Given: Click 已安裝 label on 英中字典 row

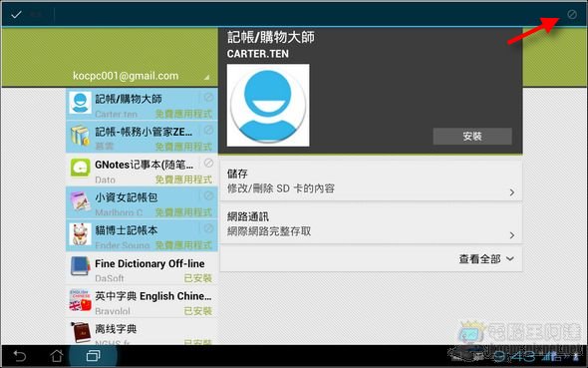Looking at the screenshot, I should tap(198, 311).
